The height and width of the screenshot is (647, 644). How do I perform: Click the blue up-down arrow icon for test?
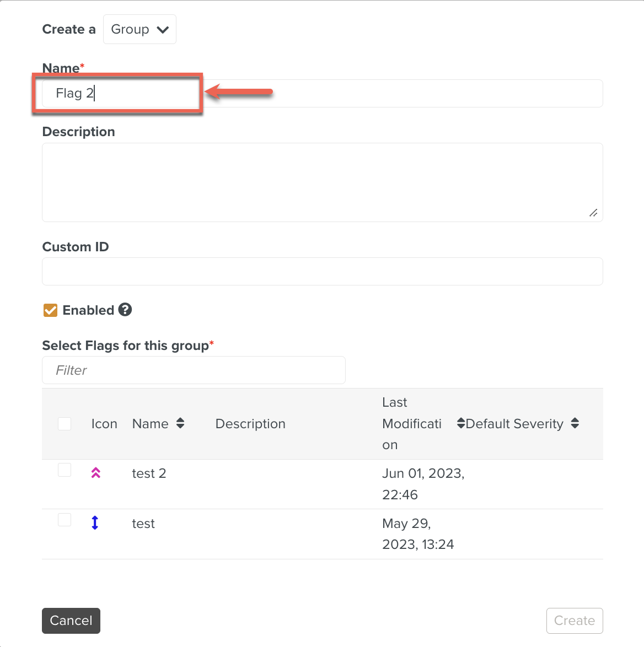pyautogui.click(x=95, y=522)
